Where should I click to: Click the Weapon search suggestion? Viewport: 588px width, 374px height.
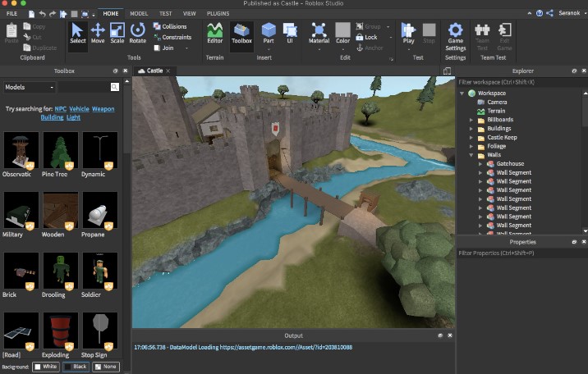103,109
